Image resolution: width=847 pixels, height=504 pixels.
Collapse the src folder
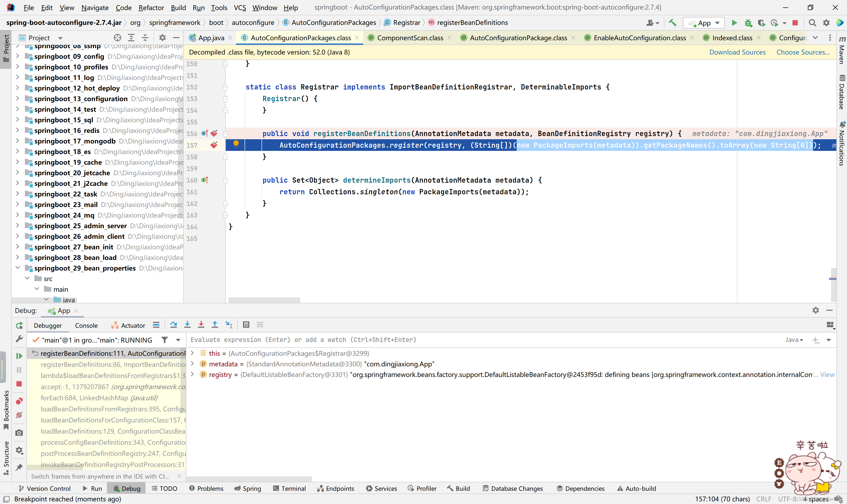pos(28,278)
